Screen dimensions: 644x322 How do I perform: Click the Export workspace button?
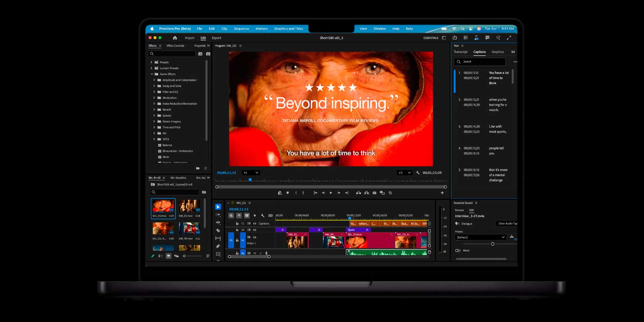coord(217,38)
